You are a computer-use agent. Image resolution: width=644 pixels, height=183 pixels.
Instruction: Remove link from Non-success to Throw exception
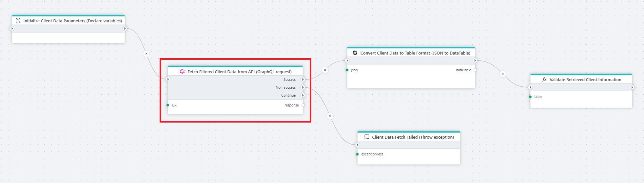click(330, 116)
